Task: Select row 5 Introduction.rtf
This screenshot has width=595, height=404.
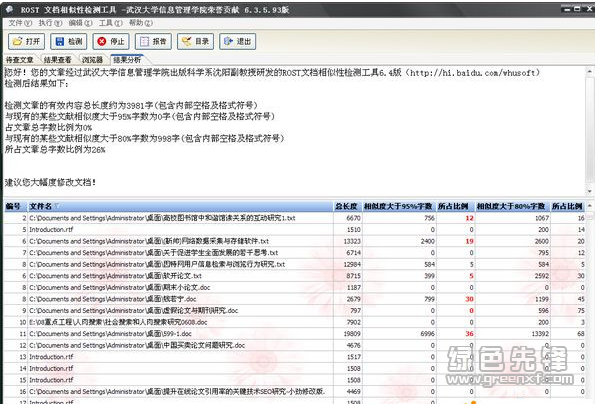Action: tap(294, 230)
